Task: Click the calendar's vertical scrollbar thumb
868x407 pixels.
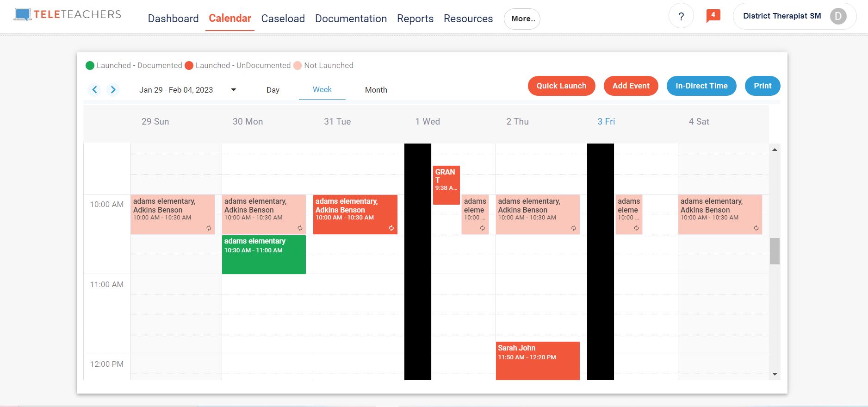Action: pyautogui.click(x=775, y=251)
